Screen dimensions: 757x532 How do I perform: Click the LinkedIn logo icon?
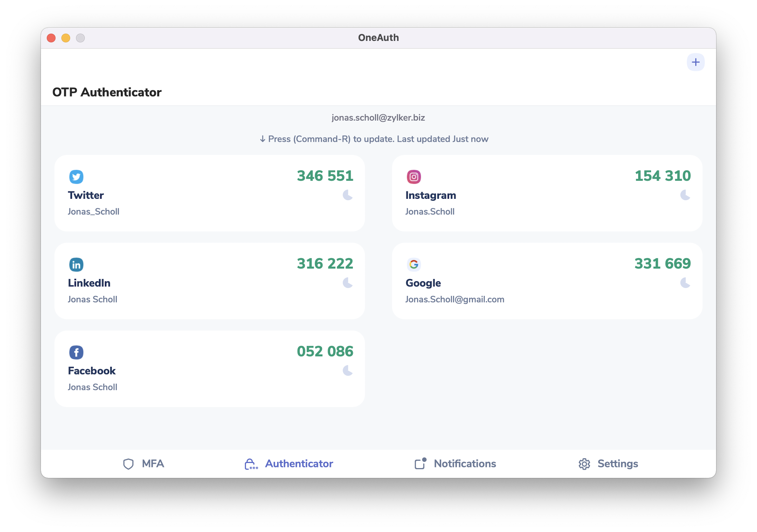[x=76, y=265]
